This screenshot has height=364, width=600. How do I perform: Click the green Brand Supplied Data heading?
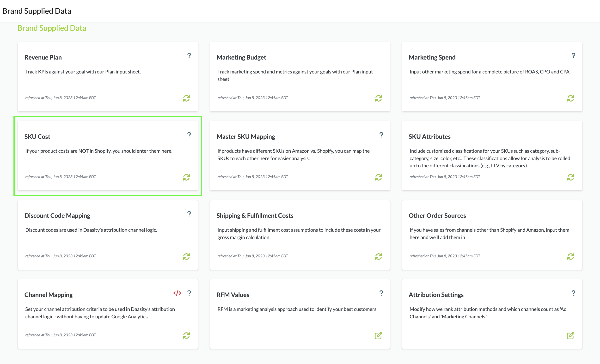coord(52,28)
